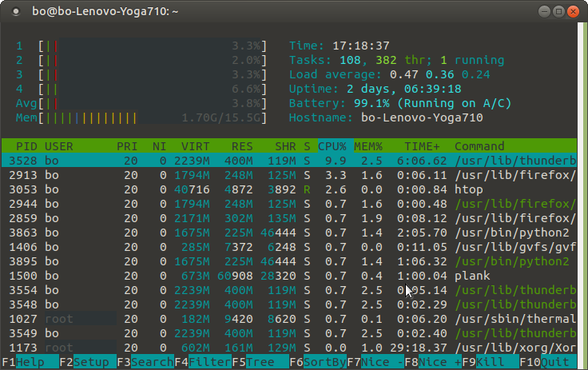Screen dimensions: 588x370
Task: Sort by NI column header
Action: [x=159, y=146]
